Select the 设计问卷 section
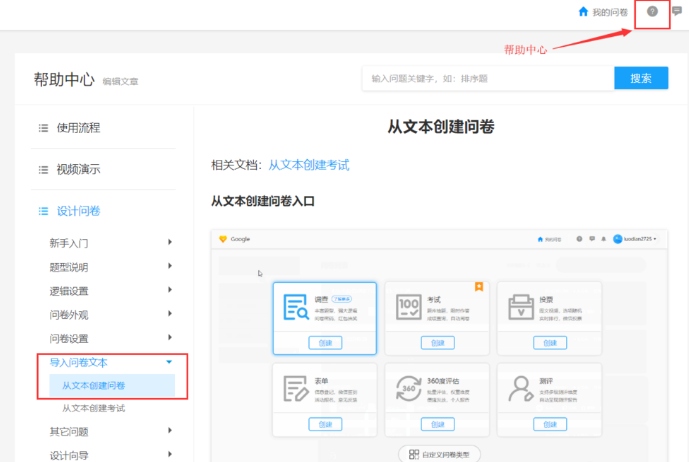This screenshot has width=689, height=462. pyautogui.click(x=78, y=211)
